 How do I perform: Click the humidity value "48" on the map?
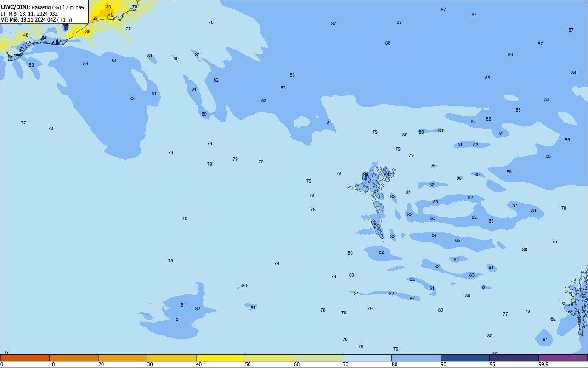point(26,35)
